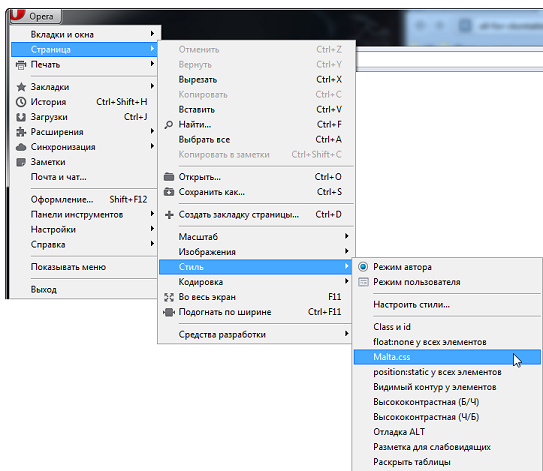The image size is (543, 471).
Task: Expand the Масштаб submenu arrow
Action: [346, 236]
